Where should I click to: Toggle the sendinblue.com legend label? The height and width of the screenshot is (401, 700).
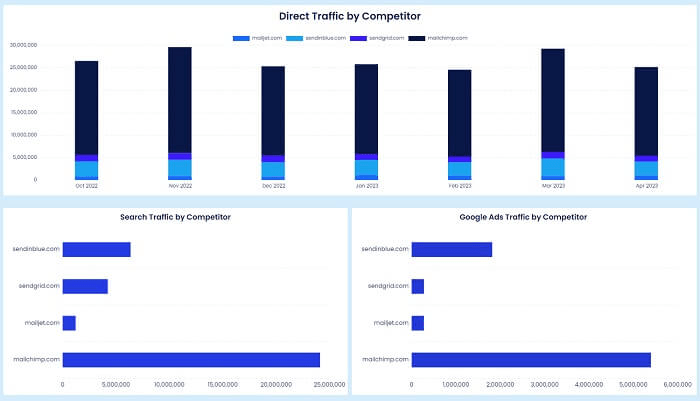[325, 38]
